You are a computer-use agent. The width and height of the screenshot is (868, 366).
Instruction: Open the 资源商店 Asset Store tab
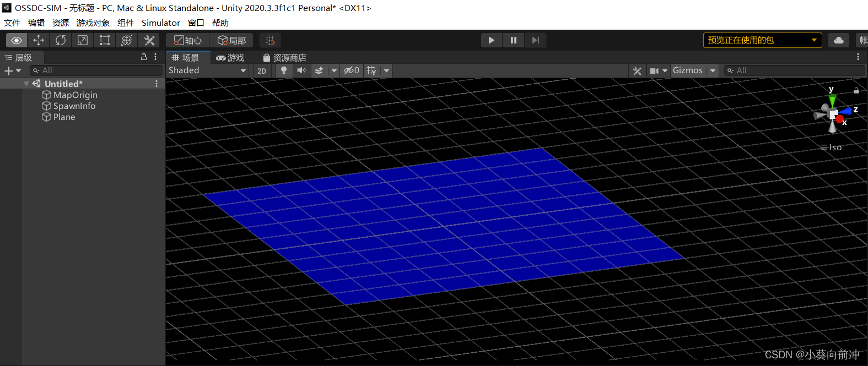click(x=284, y=57)
